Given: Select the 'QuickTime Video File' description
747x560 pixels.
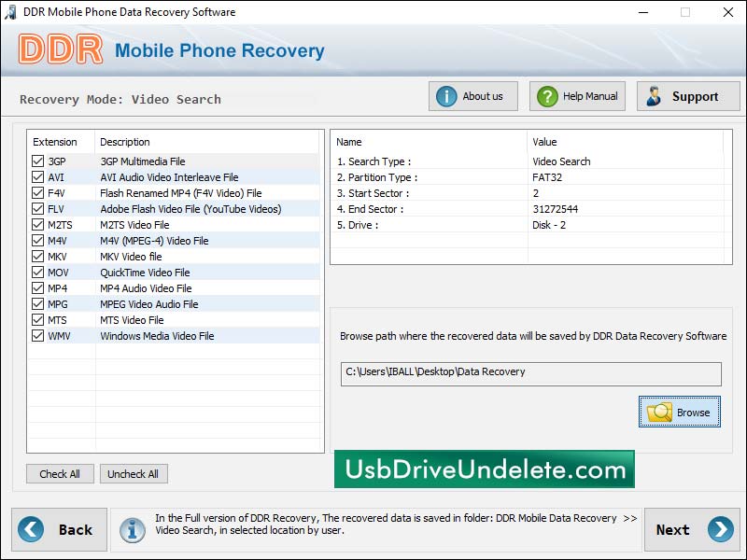Looking at the screenshot, I should pos(145,273).
